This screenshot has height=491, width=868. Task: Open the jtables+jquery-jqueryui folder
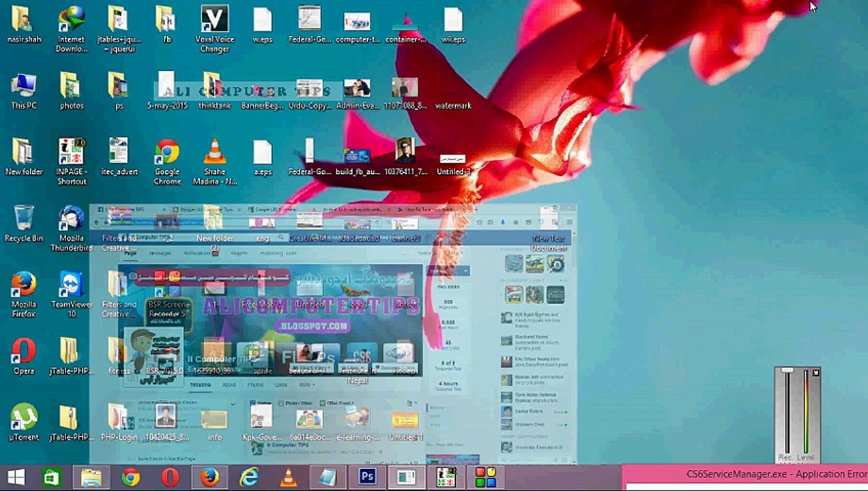click(119, 29)
